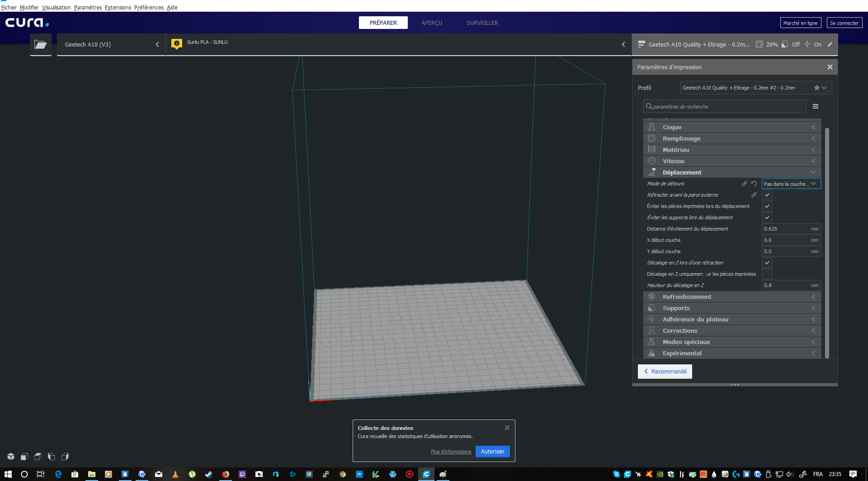Open the Visualisation menu
The image size is (868, 481).
coord(57,7)
